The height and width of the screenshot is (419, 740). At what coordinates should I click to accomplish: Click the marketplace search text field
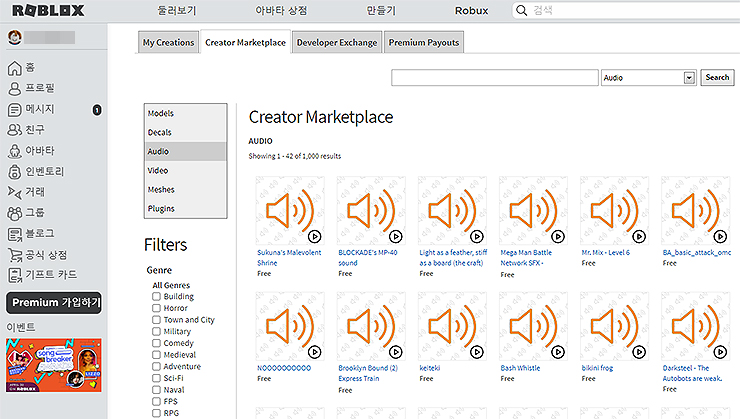click(495, 78)
